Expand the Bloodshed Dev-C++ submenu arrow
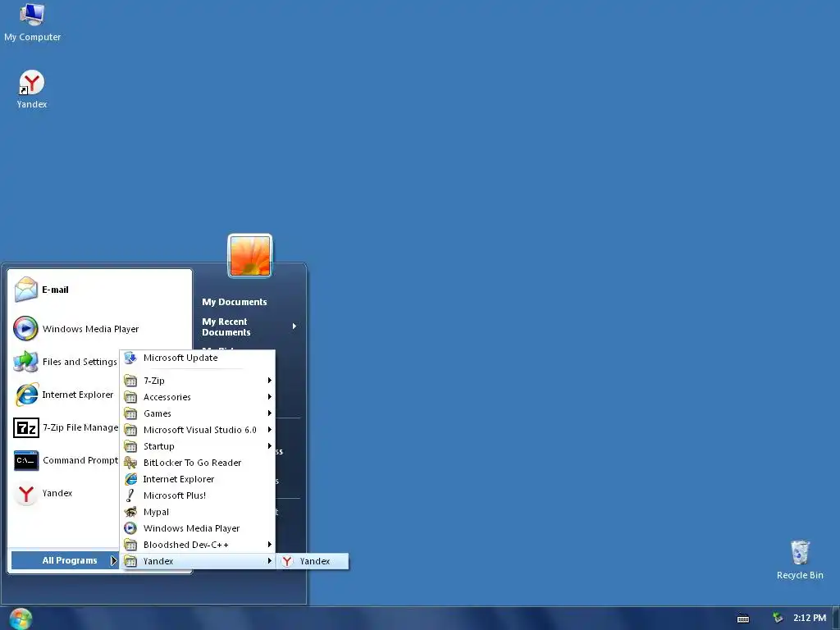Viewport: 840px width, 630px height. pos(269,545)
